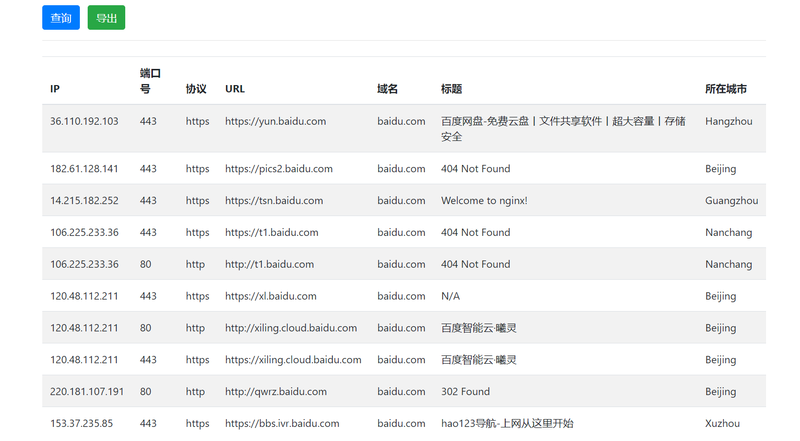
Task: Click the 标题 column header
Action: tap(451, 89)
